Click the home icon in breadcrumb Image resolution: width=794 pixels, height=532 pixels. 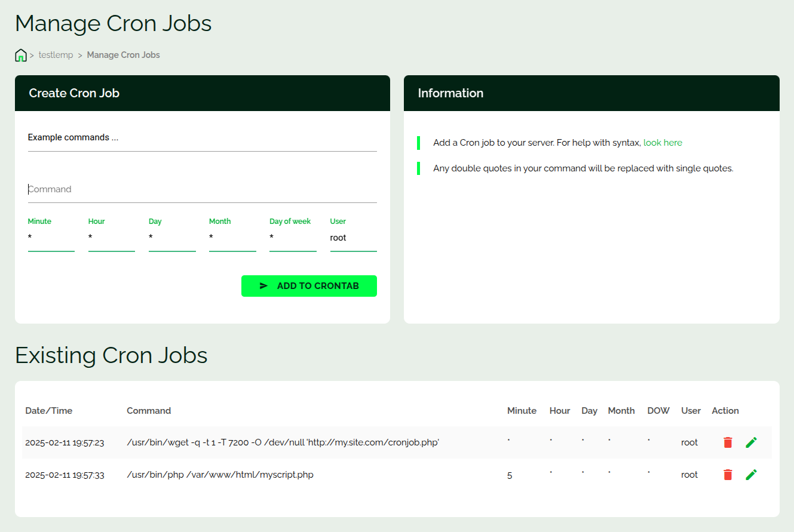[x=21, y=56]
